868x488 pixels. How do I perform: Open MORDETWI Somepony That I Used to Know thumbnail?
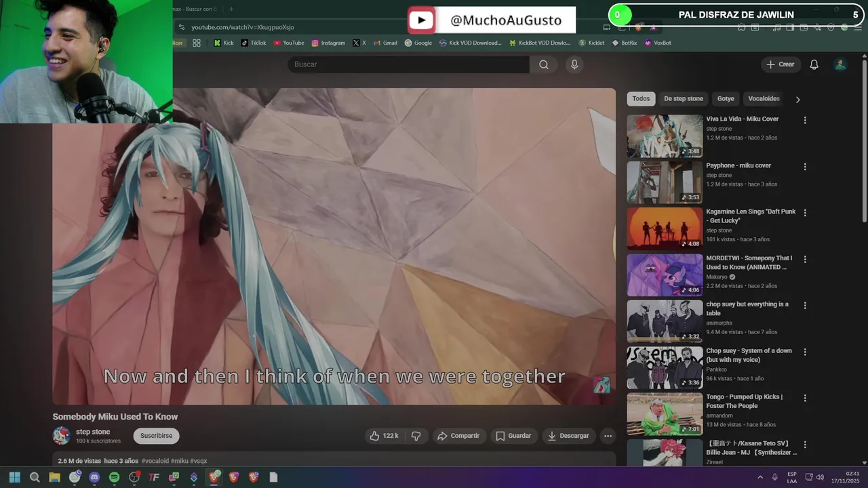click(665, 275)
